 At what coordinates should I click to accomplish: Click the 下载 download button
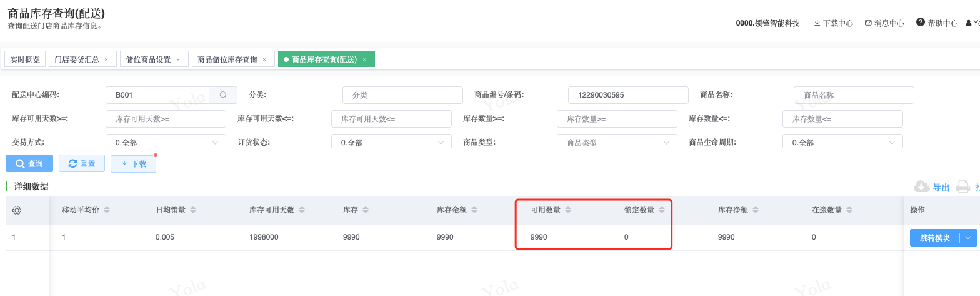coord(133,164)
